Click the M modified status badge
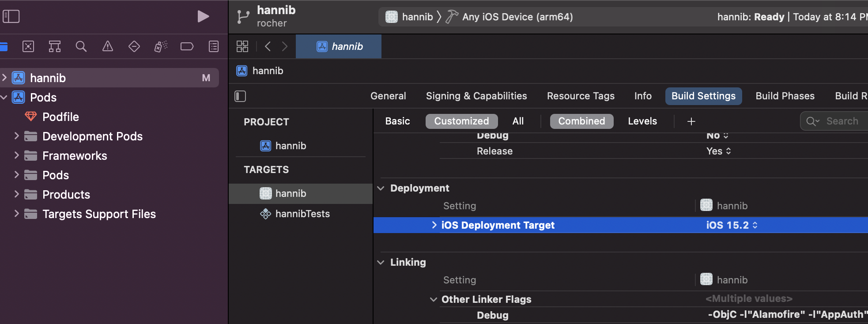 point(206,78)
